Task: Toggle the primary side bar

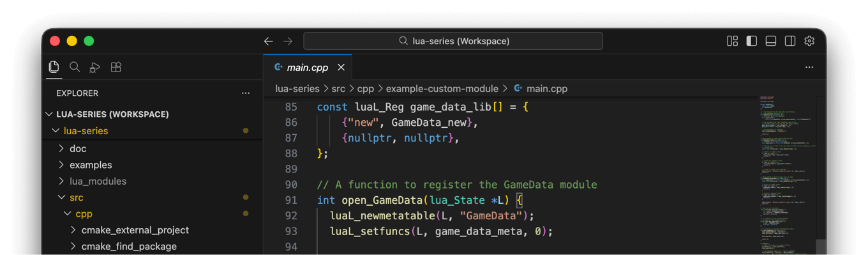Action: [x=752, y=41]
